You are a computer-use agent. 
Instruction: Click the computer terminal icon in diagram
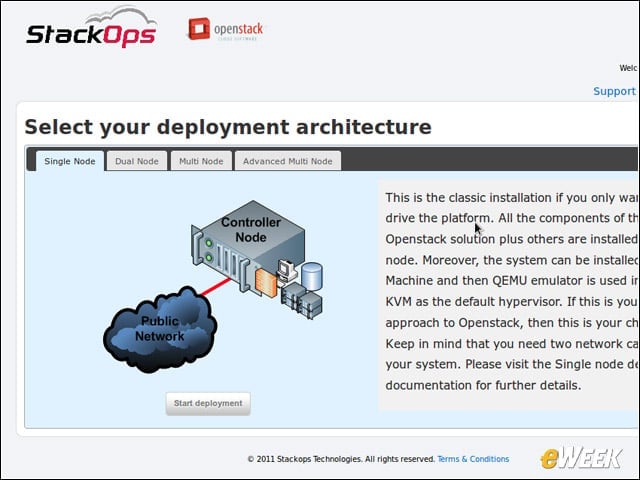click(x=287, y=271)
